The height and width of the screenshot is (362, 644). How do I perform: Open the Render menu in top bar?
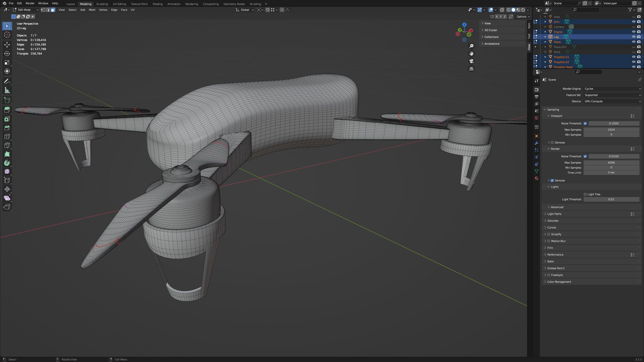click(30, 3)
